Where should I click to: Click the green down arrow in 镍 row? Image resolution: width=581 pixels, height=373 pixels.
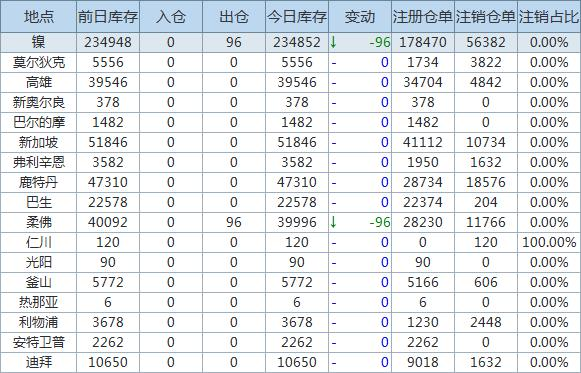[x=333, y=42]
